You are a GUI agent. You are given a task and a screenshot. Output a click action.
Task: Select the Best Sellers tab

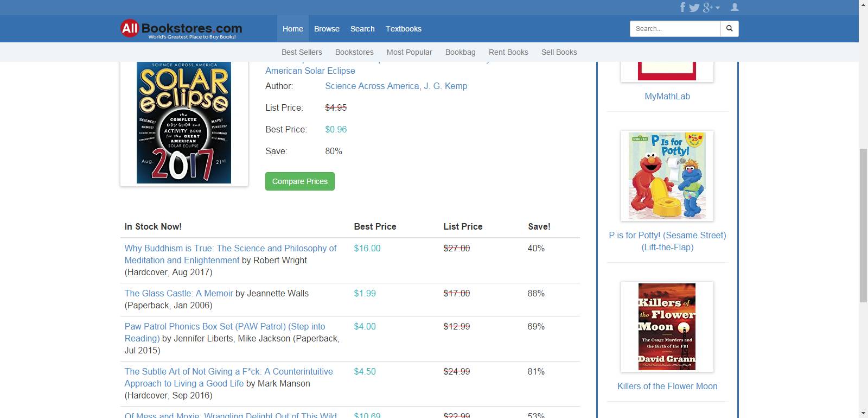point(302,52)
